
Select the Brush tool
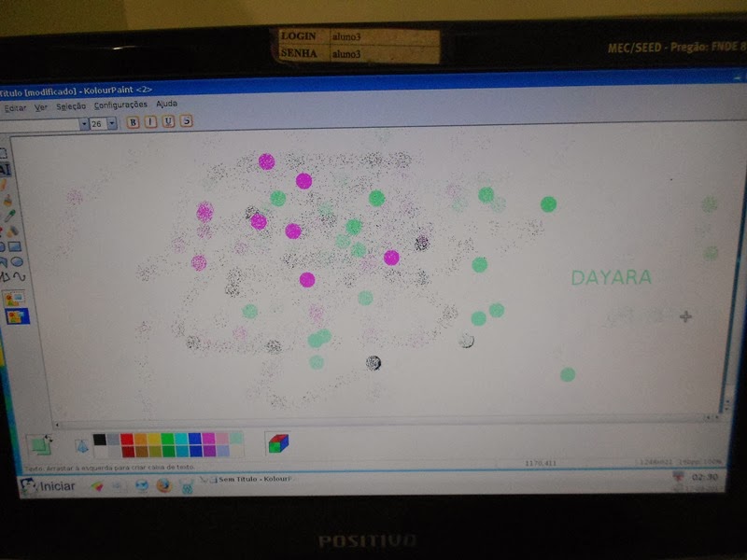(x=7, y=200)
